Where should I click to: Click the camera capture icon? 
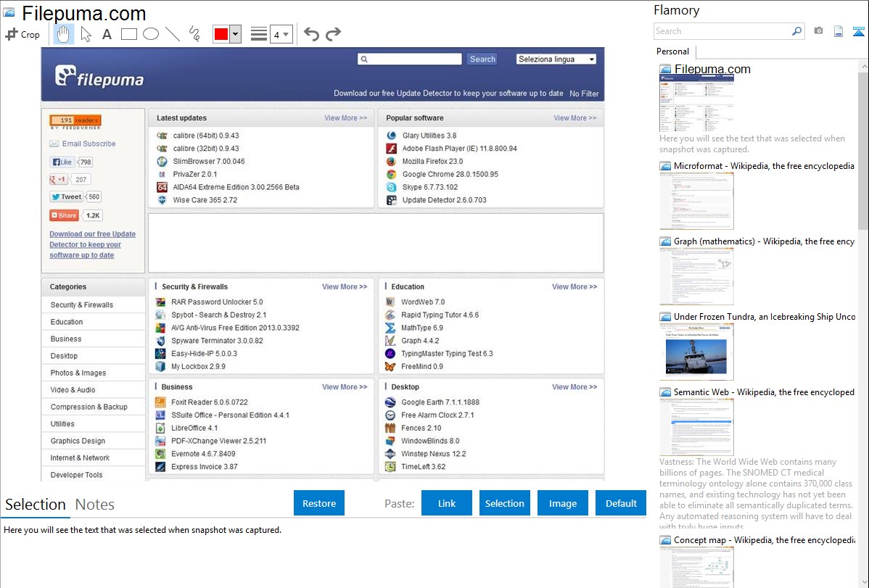coord(818,31)
